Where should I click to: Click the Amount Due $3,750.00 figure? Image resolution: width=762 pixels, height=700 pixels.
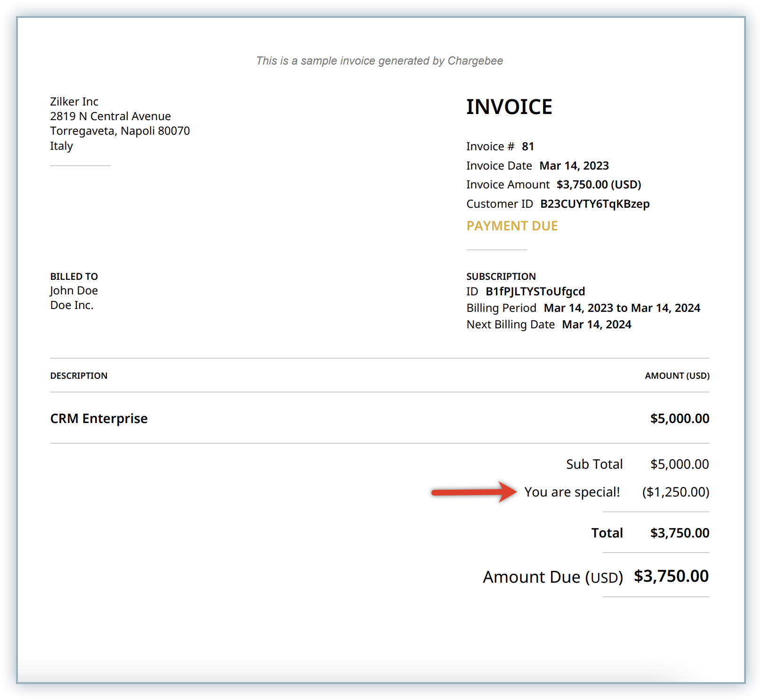(671, 576)
